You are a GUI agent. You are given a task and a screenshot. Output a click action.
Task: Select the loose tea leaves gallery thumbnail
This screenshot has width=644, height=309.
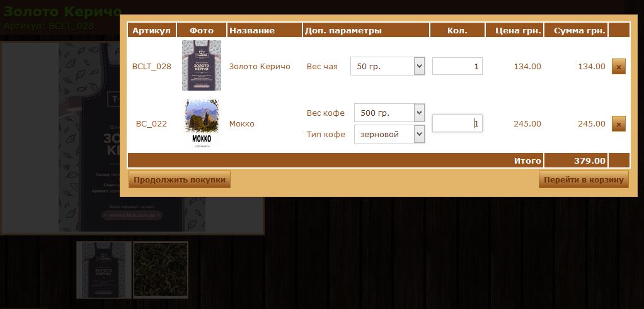pyautogui.click(x=161, y=269)
